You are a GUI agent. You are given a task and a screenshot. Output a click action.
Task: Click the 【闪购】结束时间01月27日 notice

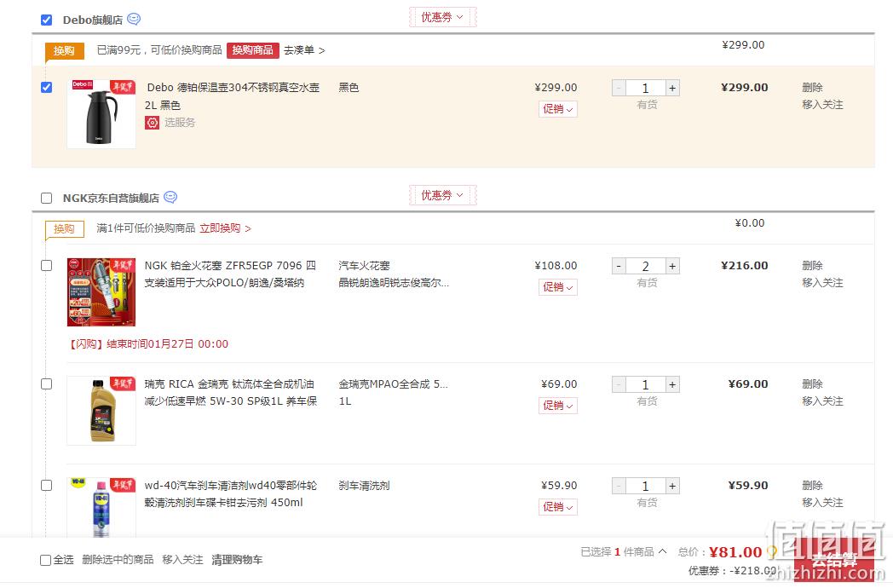pyautogui.click(x=148, y=344)
